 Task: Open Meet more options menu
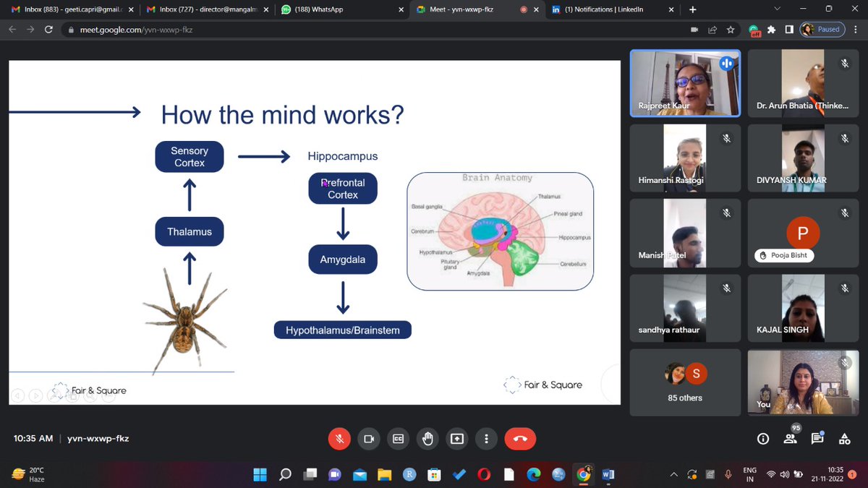(487, 438)
